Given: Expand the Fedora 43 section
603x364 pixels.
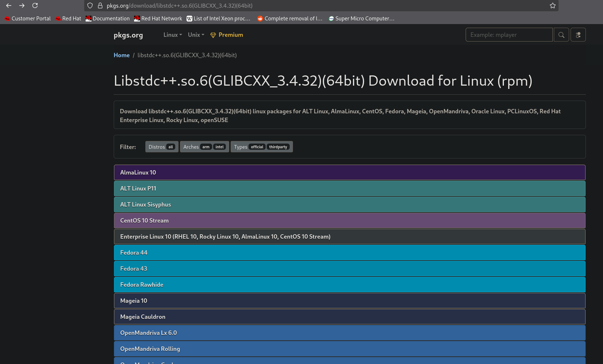Looking at the screenshot, I should 350,269.
